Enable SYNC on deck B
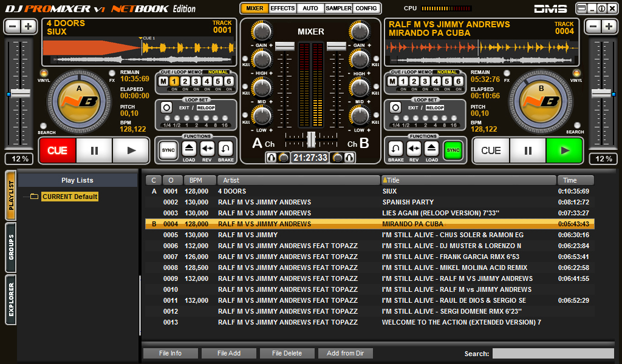This screenshot has width=622, height=364. [x=453, y=149]
